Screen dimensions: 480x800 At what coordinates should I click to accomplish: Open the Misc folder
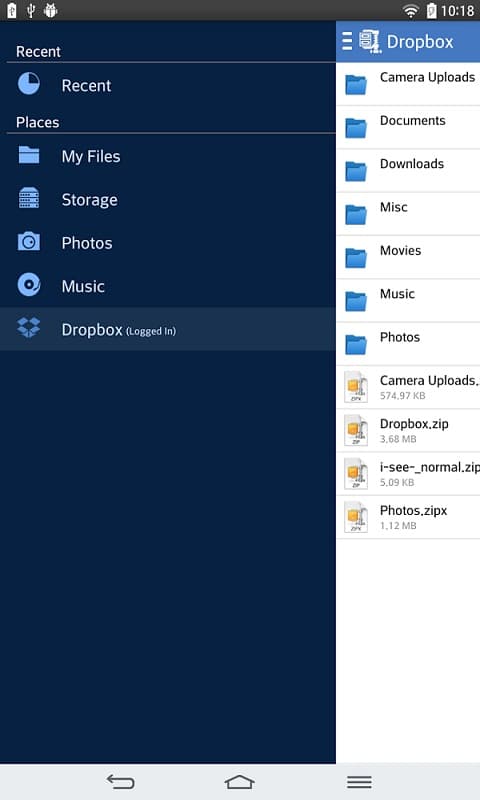pos(408,215)
